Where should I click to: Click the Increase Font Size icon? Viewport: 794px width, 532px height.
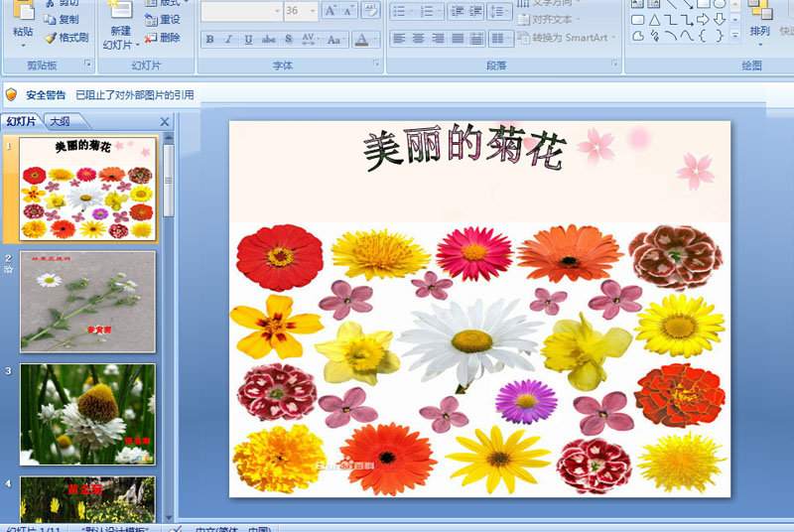coord(331,11)
